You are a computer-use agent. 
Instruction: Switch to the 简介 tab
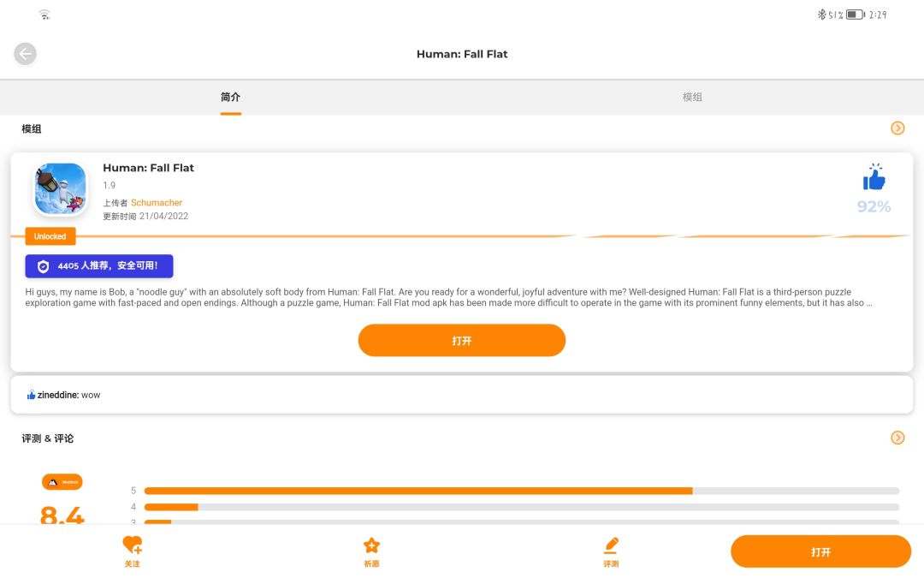(x=230, y=98)
